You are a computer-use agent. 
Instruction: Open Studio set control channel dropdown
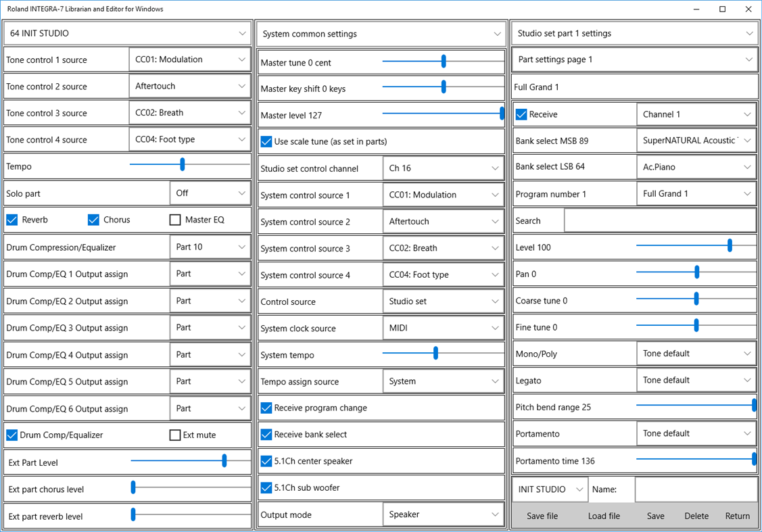pyautogui.click(x=444, y=168)
